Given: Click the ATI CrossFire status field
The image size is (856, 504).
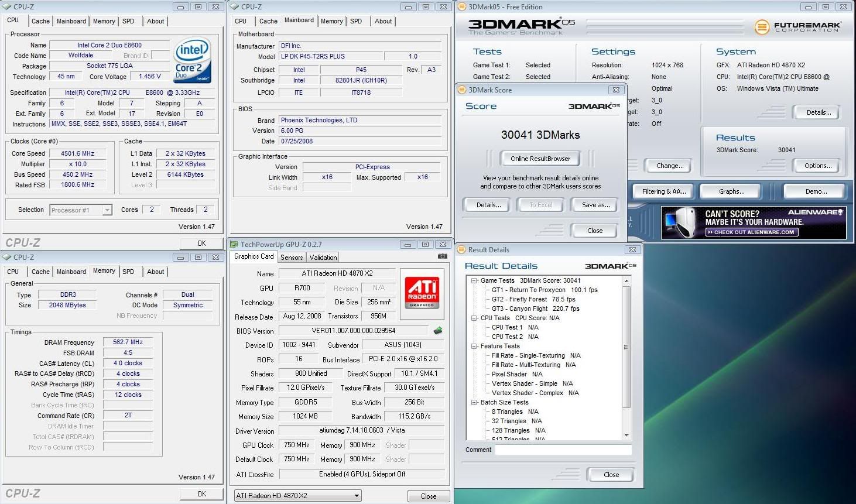Looking at the screenshot, I should coord(362,474).
